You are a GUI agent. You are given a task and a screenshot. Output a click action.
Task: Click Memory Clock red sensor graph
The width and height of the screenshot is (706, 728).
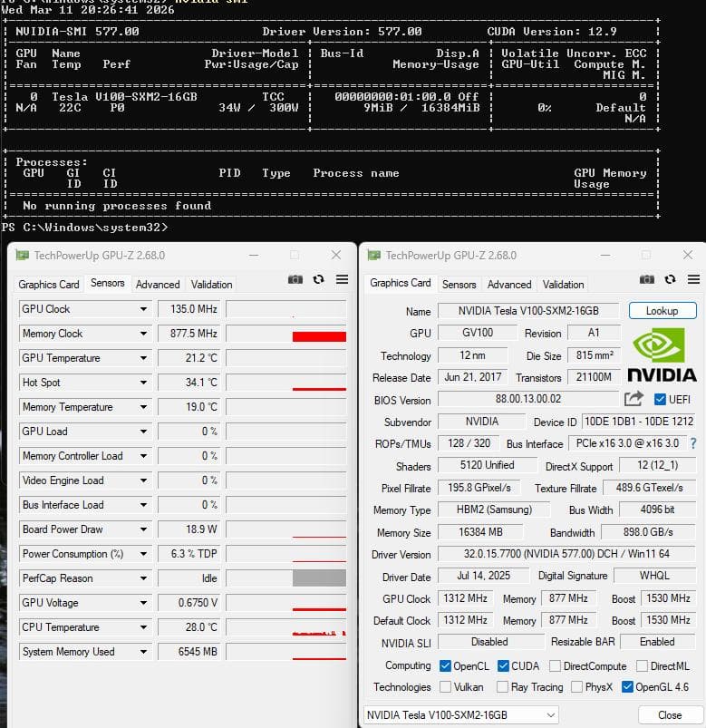point(285,334)
